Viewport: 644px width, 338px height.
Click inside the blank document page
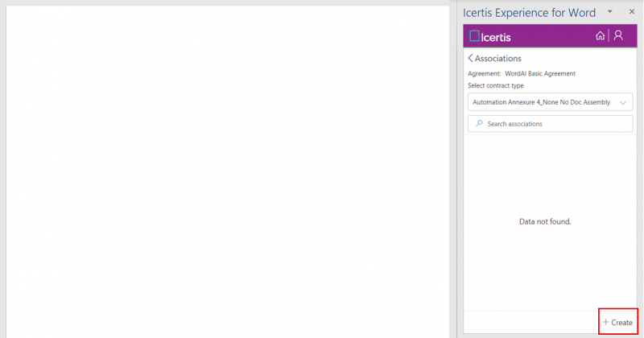click(228, 169)
